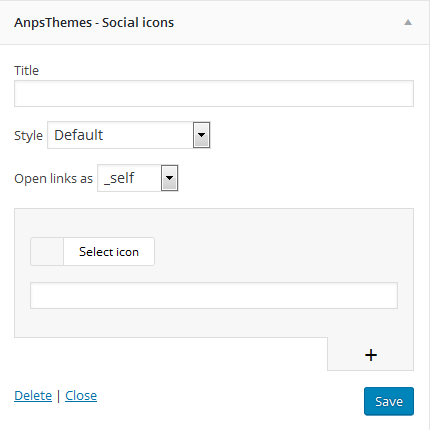Click the separator between Delete and Close
This screenshot has width=430, height=430.
point(58,396)
